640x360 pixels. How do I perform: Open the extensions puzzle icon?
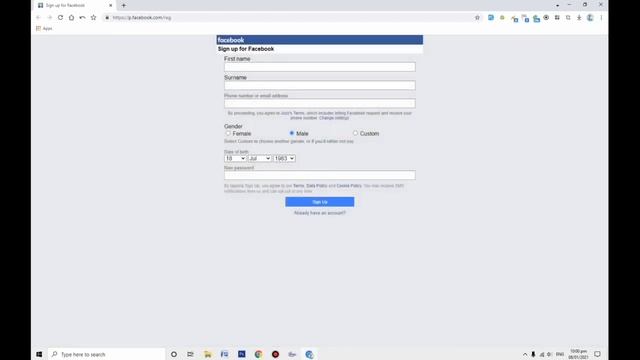click(568, 18)
